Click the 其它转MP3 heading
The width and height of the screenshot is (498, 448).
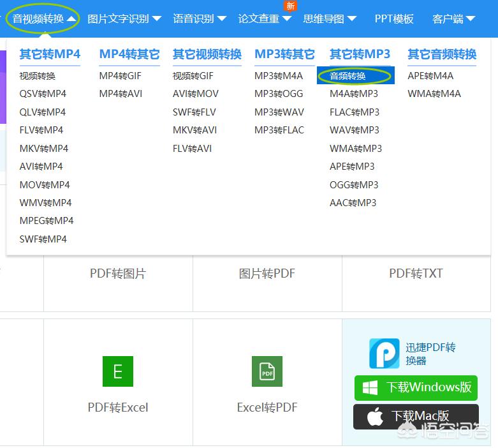point(360,54)
